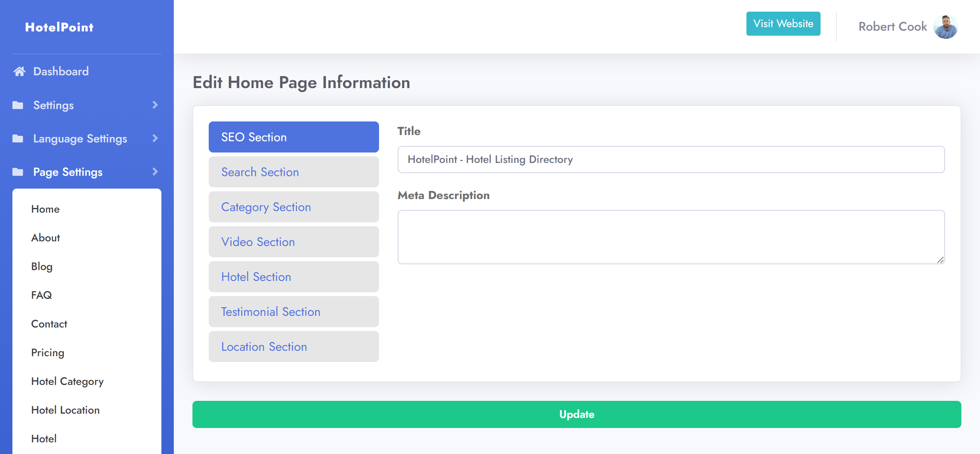Click inside the Meta Description textarea
Viewport: 980px width, 454px height.
tap(671, 237)
